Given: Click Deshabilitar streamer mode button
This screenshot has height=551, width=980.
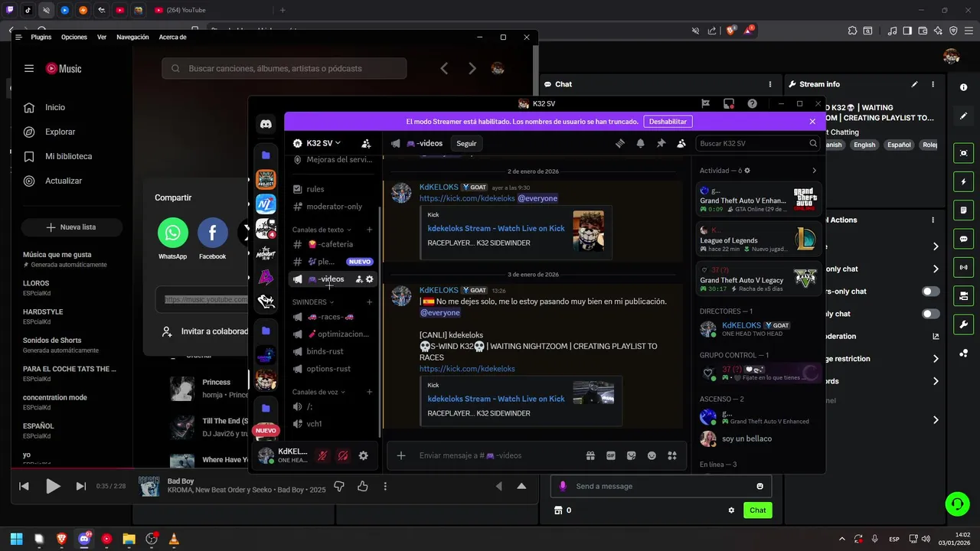Looking at the screenshot, I should 668,121.
